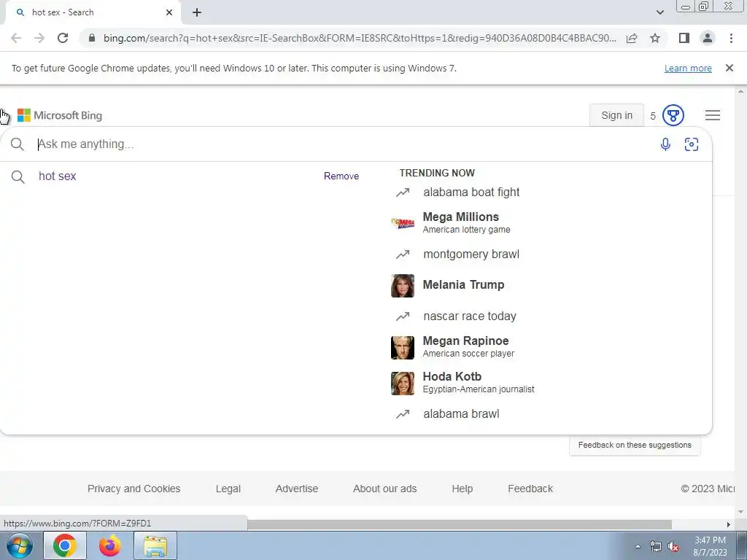
Task: Open Privacy and Cookies footer link
Action: pyautogui.click(x=134, y=489)
